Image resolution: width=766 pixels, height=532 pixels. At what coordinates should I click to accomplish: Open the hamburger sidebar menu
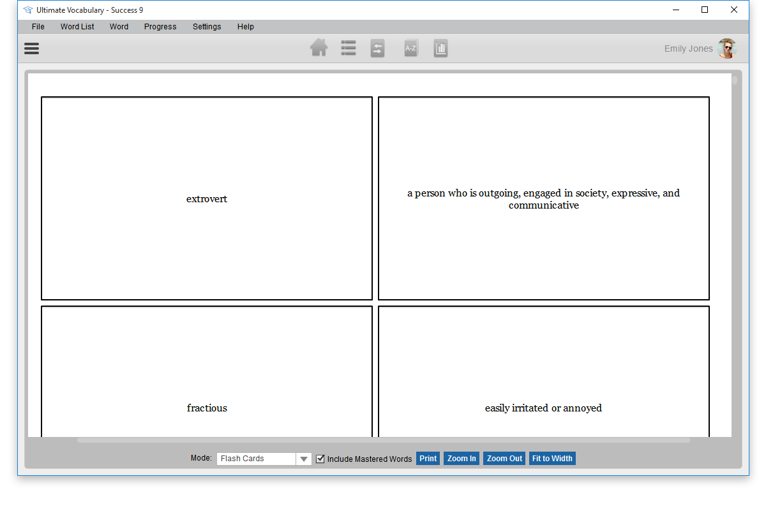point(32,48)
